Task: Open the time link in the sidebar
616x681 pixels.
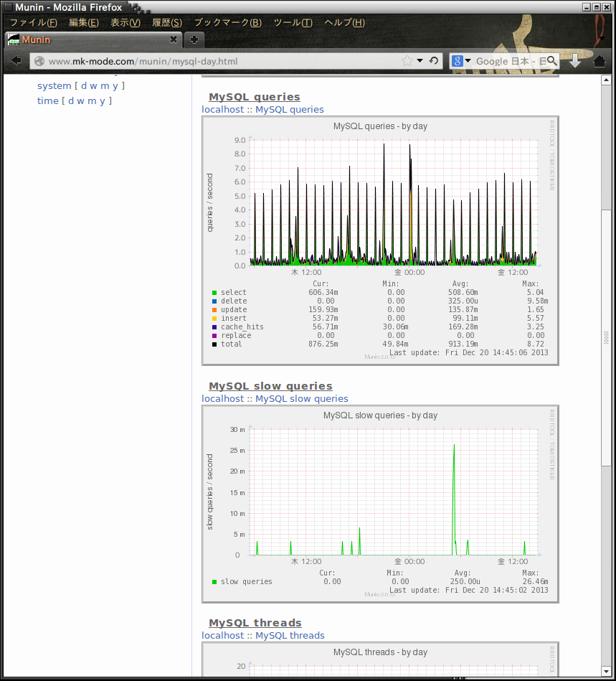Action: click(x=47, y=100)
